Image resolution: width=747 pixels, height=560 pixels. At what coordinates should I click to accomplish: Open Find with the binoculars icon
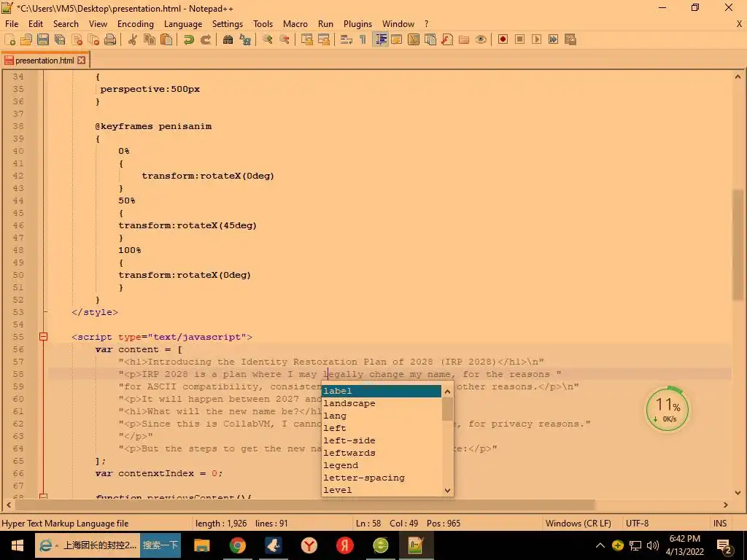pyautogui.click(x=228, y=39)
